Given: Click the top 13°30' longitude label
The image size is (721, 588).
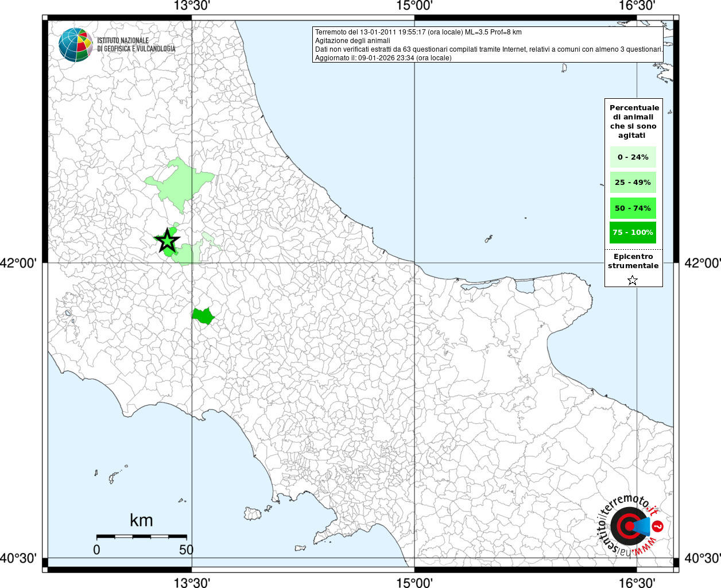Looking at the screenshot, I should tap(192, 6).
